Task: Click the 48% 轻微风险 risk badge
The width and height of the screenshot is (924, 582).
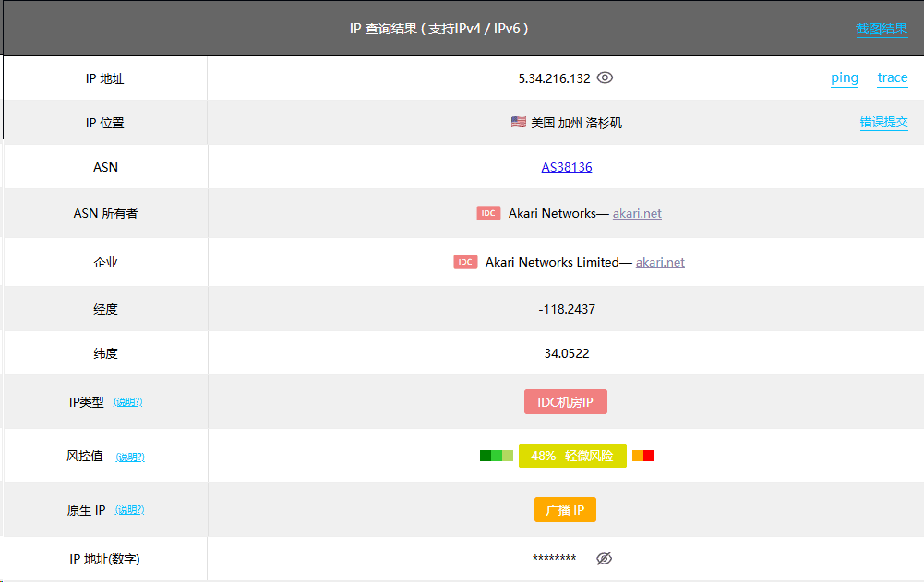Action: (572, 456)
